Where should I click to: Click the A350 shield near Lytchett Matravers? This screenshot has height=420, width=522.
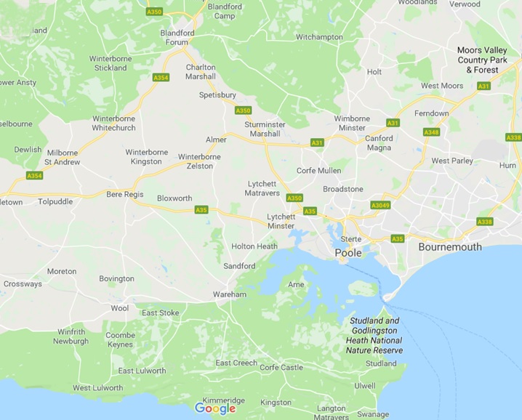pos(294,198)
